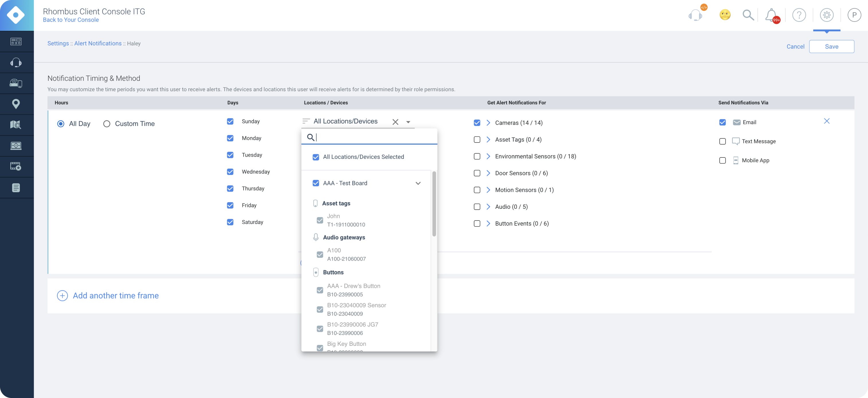This screenshot has width=868, height=398.
Task: Uncheck the Wednesday checkbox
Action: point(230,172)
